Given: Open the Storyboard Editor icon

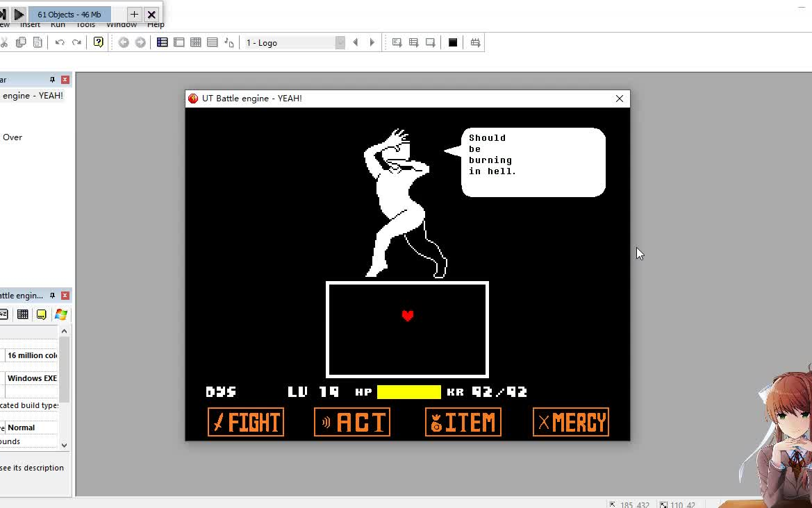Looking at the screenshot, I should click(x=162, y=42).
